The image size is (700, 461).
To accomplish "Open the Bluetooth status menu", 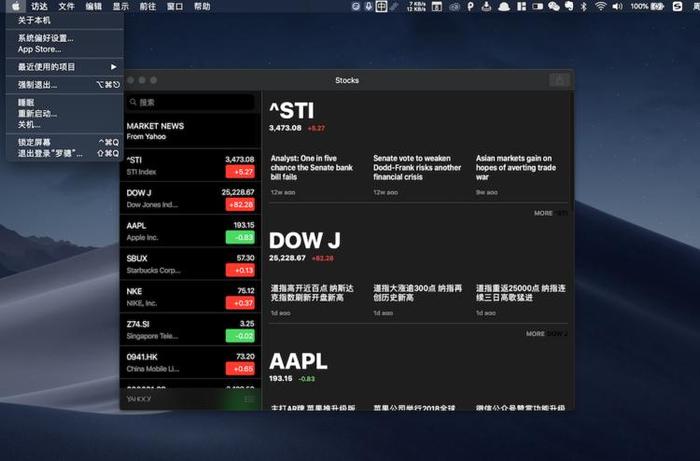I will tap(583, 6).
